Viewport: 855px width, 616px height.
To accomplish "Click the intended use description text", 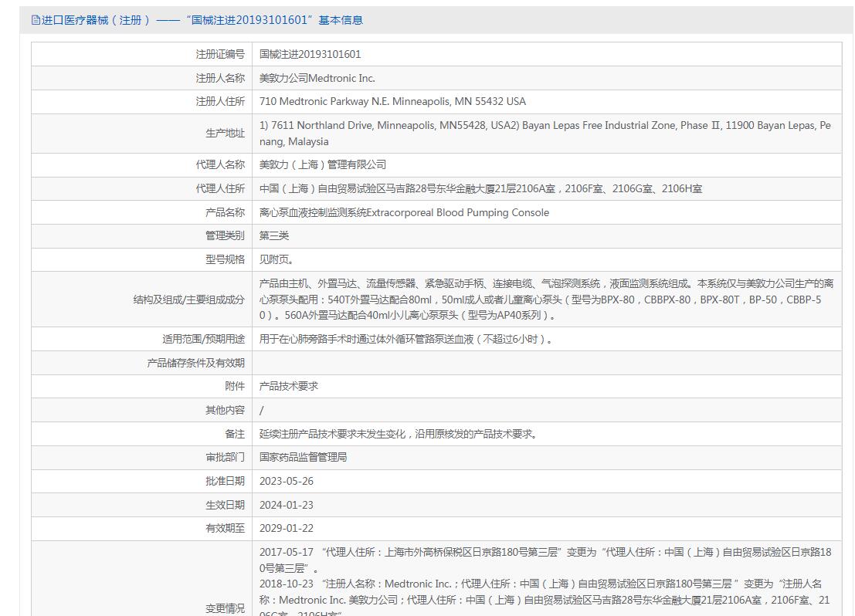I will (406, 339).
